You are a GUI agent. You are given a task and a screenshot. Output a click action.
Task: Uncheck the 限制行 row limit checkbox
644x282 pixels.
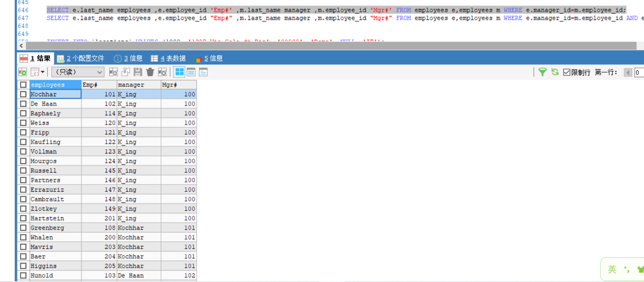click(x=567, y=72)
